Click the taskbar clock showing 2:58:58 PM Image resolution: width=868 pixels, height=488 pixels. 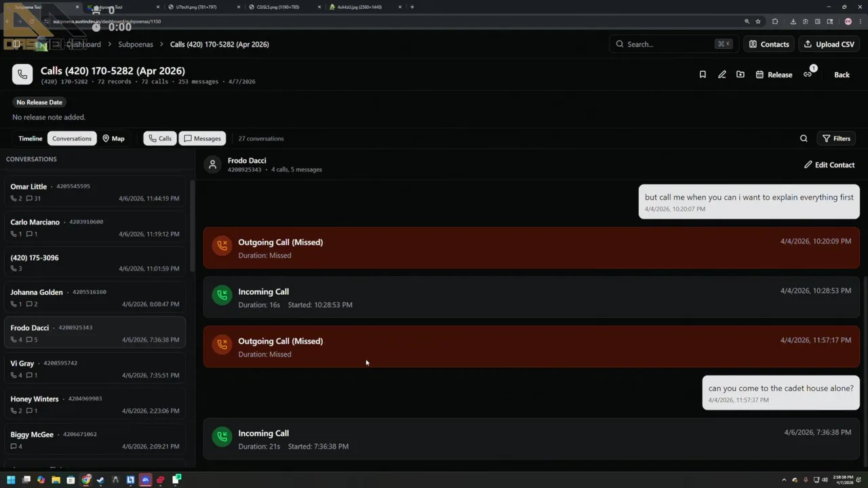pyautogui.click(x=844, y=480)
